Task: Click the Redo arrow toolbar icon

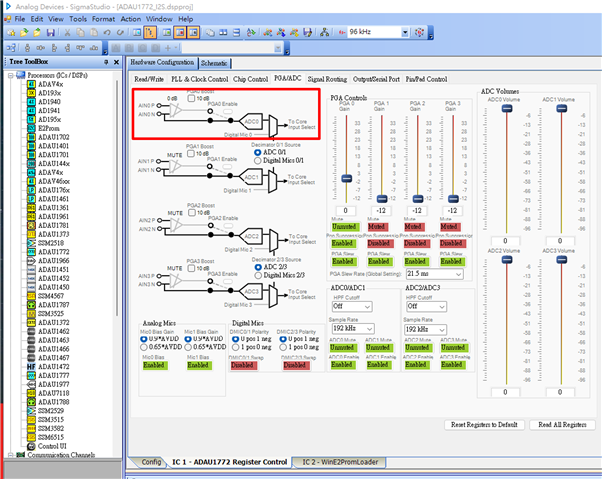Action: tap(120, 33)
